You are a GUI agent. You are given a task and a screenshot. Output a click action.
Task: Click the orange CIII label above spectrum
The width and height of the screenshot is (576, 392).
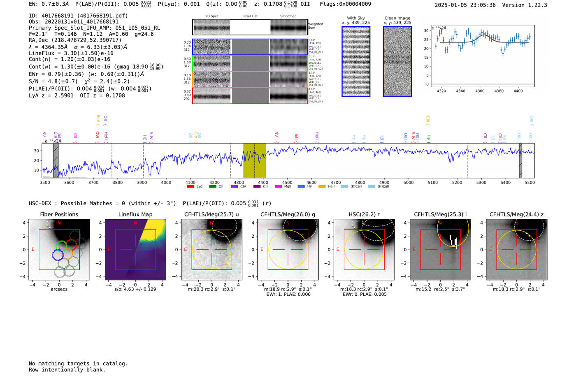[428, 121]
